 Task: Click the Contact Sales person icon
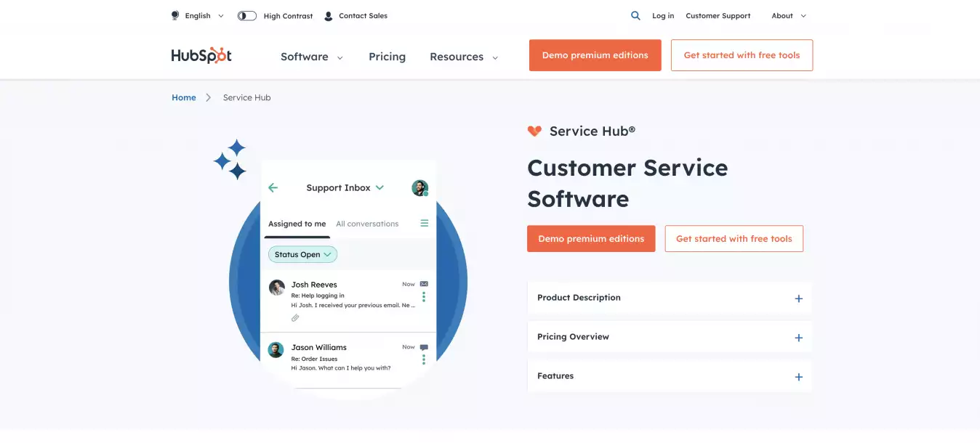(x=329, y=16)
